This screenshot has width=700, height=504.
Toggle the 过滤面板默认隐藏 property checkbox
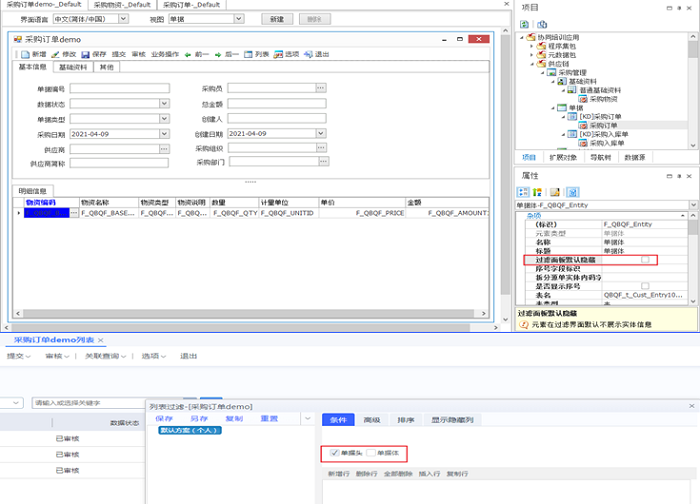(x=645, y=259)
